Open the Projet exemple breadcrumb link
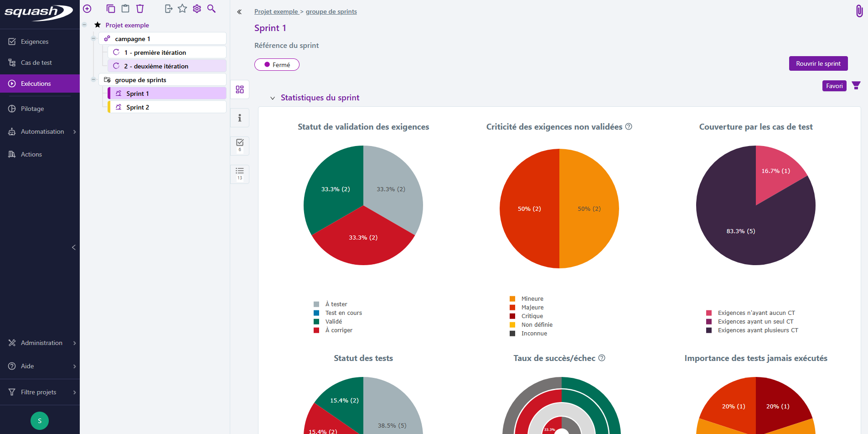This screenshot has width=868, height=434. [x=276, y=11]
